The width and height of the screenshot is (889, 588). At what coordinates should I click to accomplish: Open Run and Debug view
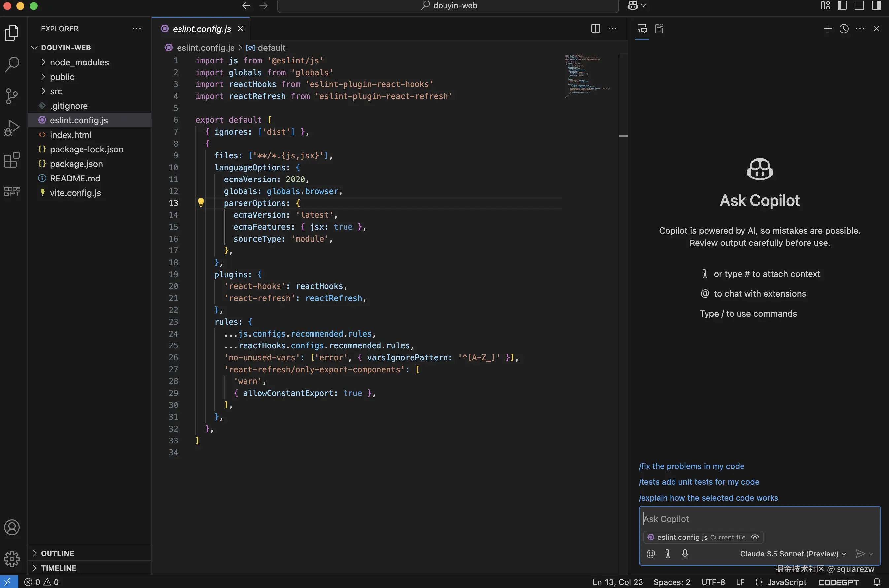point(12,128)
